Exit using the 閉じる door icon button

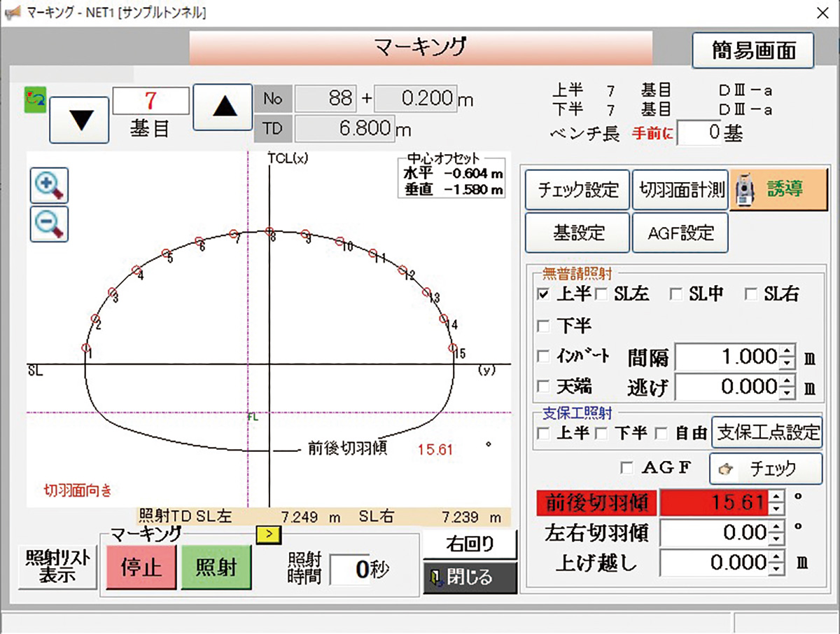click(470, 578)
